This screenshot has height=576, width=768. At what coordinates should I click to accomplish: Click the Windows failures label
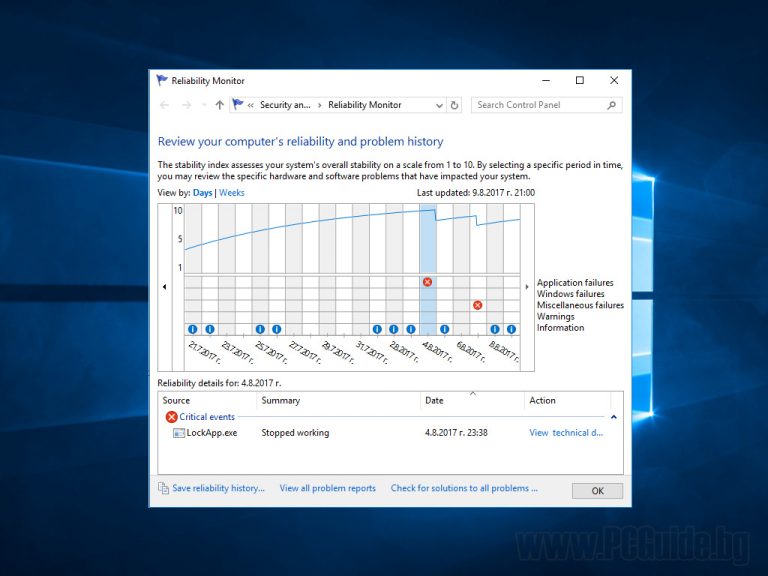pos(571,294)
